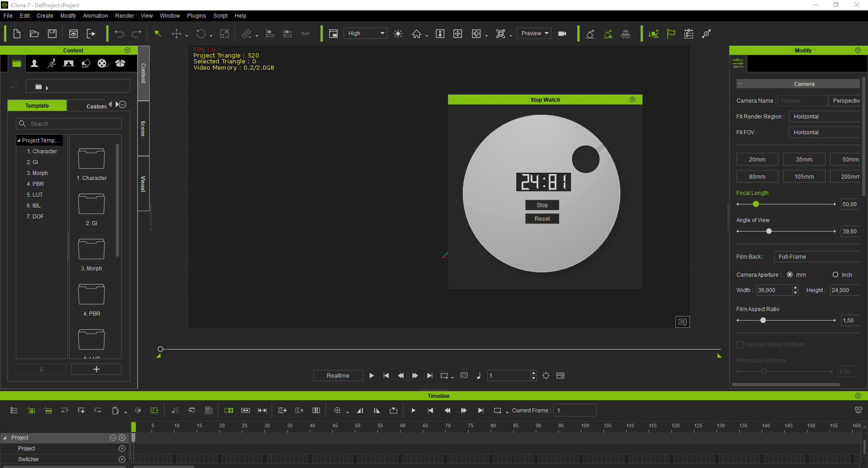Click Reset in the Stop Watch
Image resolution: width=868 pixels, height=468 pixels.
click(x=542, y=219)
